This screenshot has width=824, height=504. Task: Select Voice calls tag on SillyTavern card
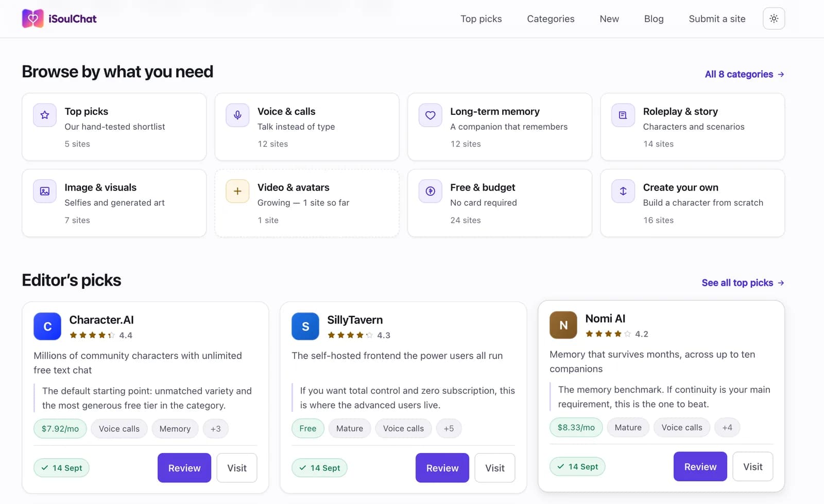(403, 428)
